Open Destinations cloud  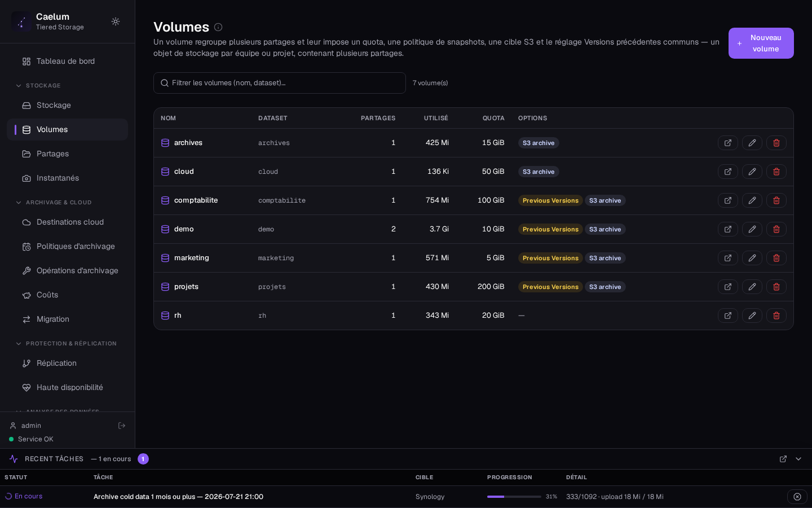click(67, 222)
